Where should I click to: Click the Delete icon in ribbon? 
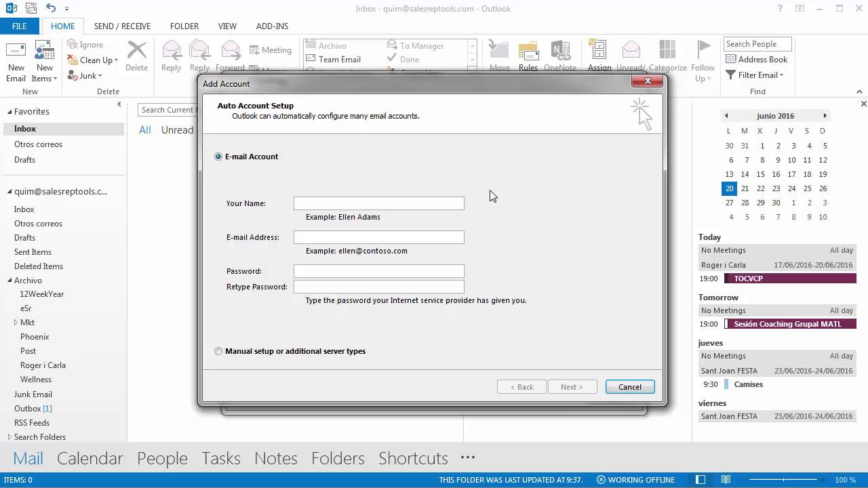[137, 51]
